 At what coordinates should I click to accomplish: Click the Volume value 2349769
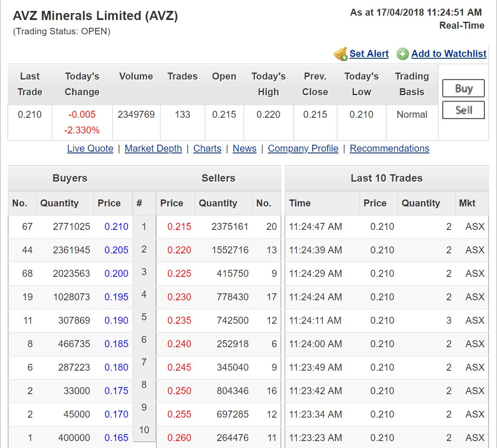point(136,114)
